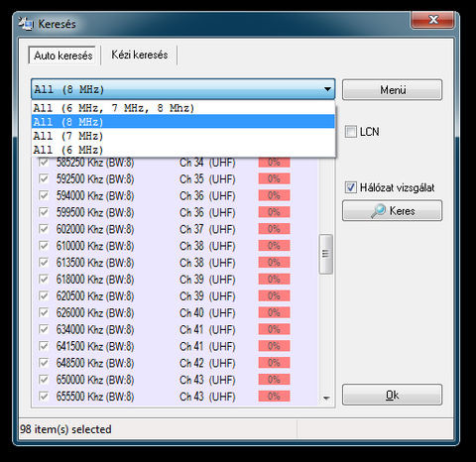Toggle Hálózat vizsgálat checkbox
476x462 pixels.
point(351,187)
